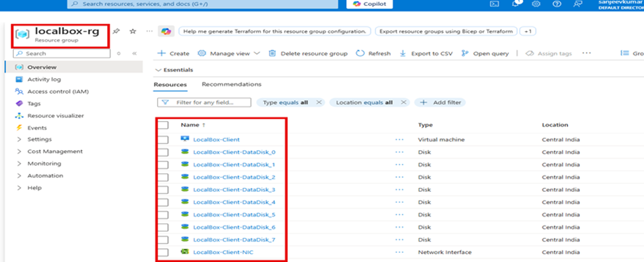
Task: Expand the Automation section
Action: pos(19,175)
